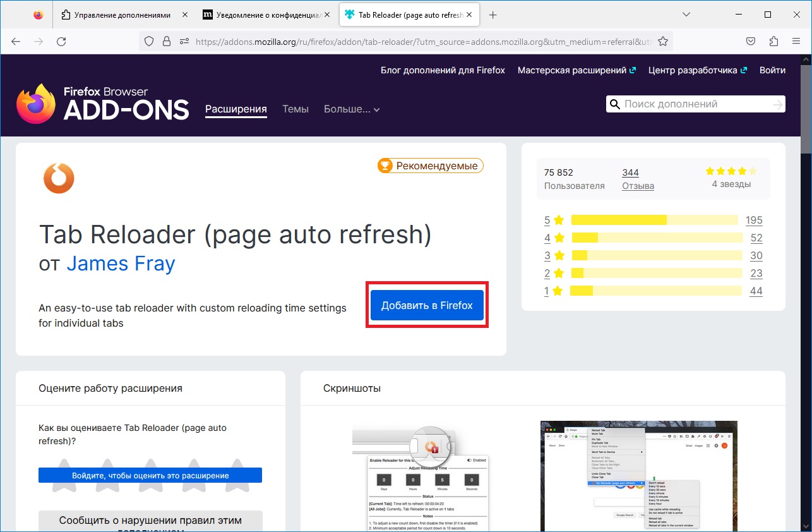Open the James Fray author link

[x=121, y=263]
